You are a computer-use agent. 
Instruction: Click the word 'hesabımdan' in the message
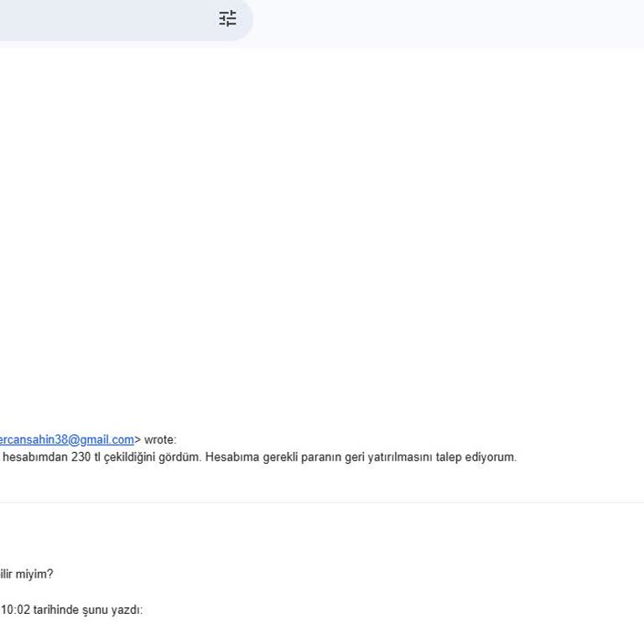(35, 457)
